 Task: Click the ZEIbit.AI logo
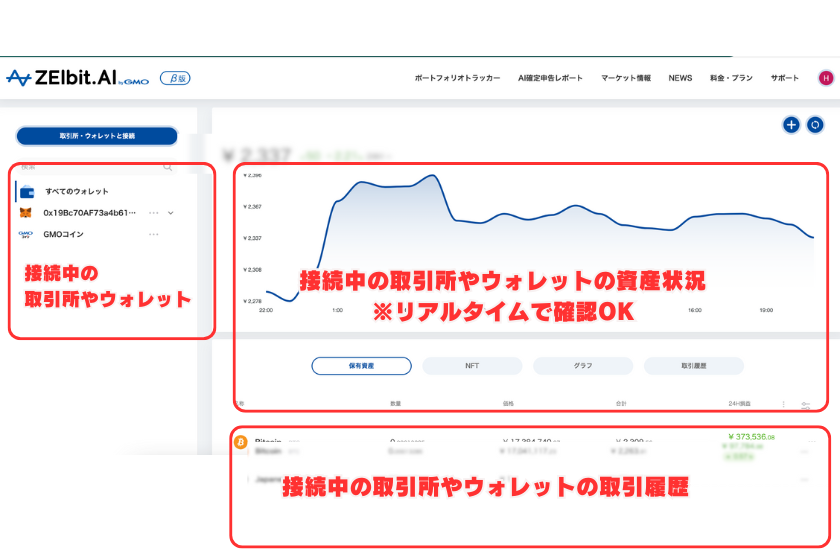click(77, 78)
